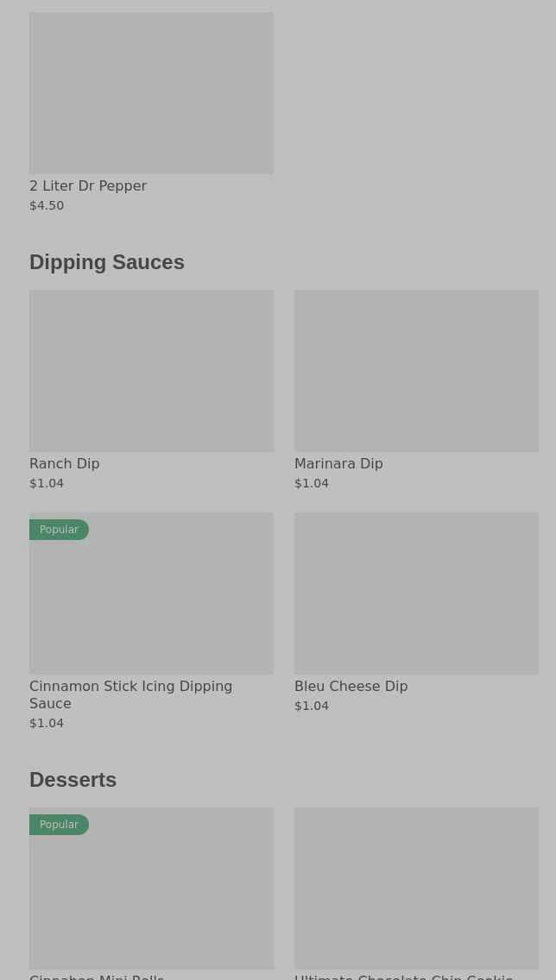Click the $4.50 price under Dr Pepper

47,205
